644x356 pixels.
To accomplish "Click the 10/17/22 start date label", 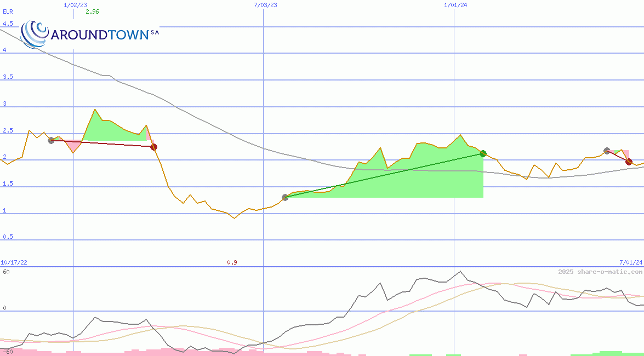I will tap(14, 263).
